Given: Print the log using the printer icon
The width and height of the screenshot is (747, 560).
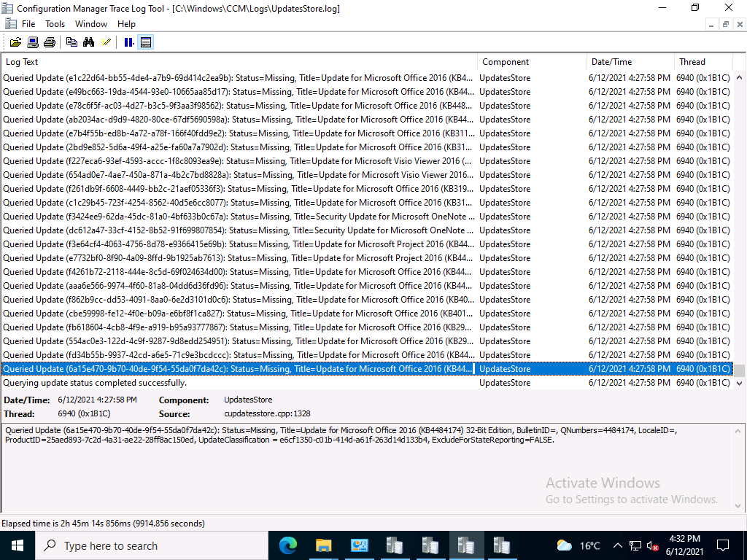Looking at the screenshot, I should tap(50, 42).
